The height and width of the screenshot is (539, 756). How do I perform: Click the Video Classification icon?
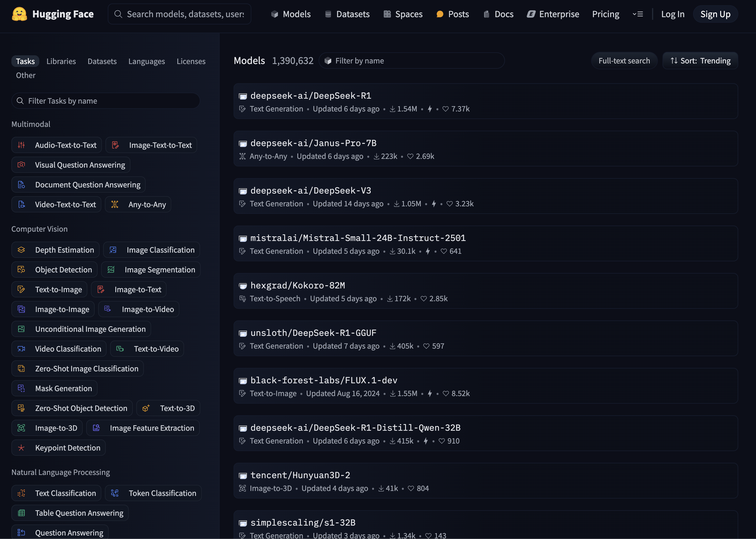(21, 349)
